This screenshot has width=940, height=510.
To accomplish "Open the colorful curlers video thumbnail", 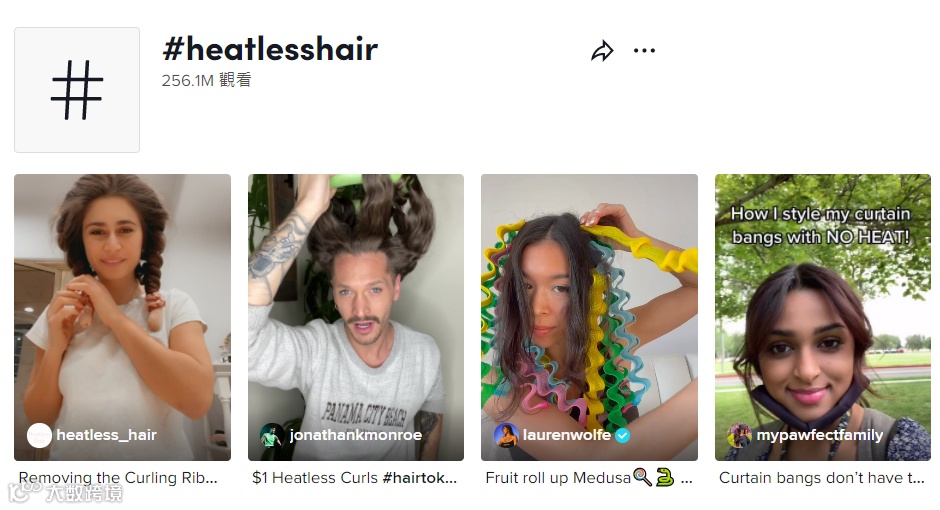I will [x=589, y=317].
